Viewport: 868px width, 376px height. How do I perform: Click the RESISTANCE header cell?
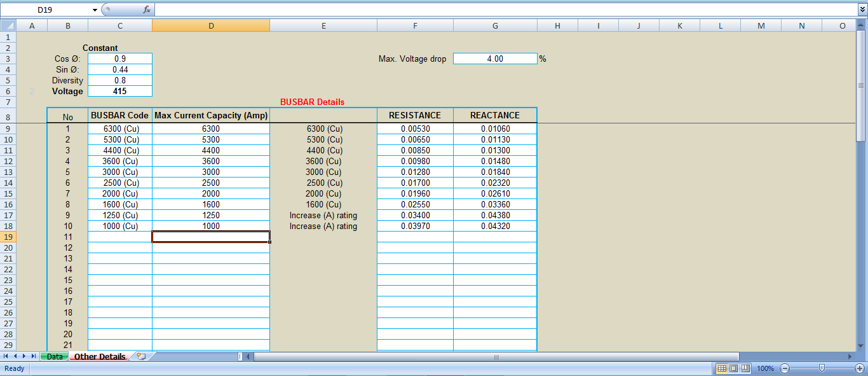pos(415,115)
